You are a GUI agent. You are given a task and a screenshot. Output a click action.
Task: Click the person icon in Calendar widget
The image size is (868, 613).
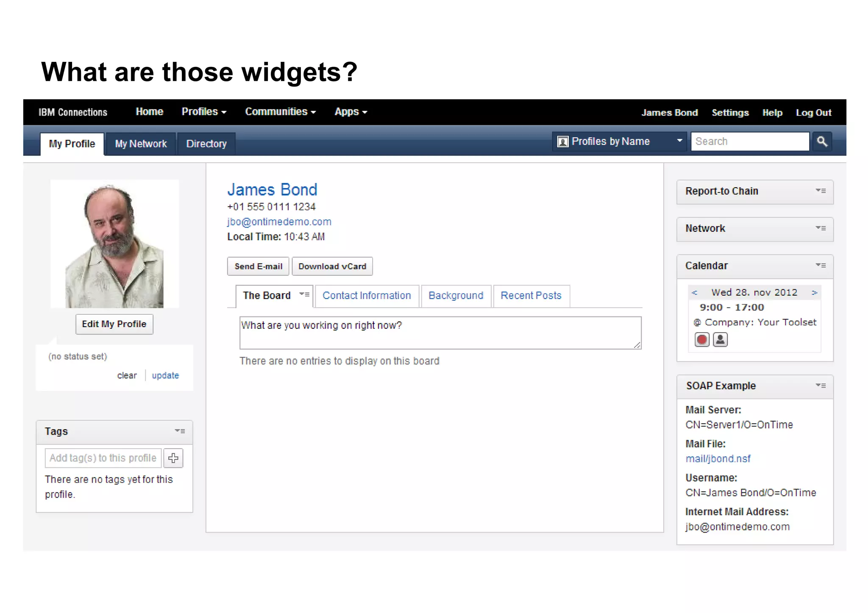coord(720,340)
